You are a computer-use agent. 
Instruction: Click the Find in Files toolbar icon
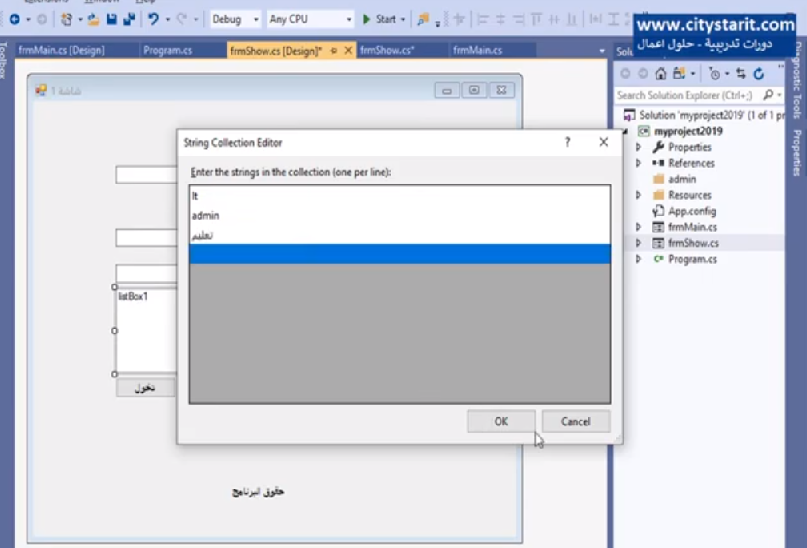423,19
